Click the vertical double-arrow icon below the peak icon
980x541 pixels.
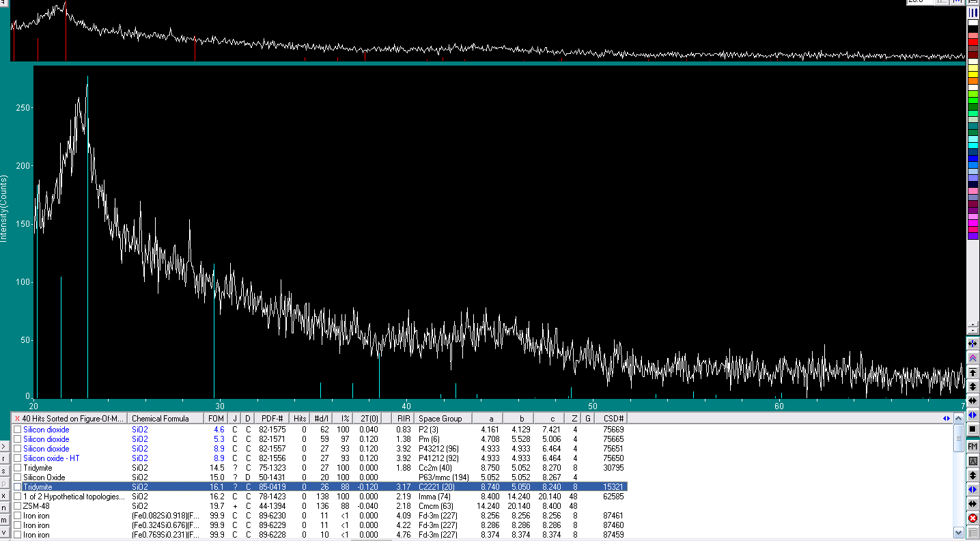point(972,475)
